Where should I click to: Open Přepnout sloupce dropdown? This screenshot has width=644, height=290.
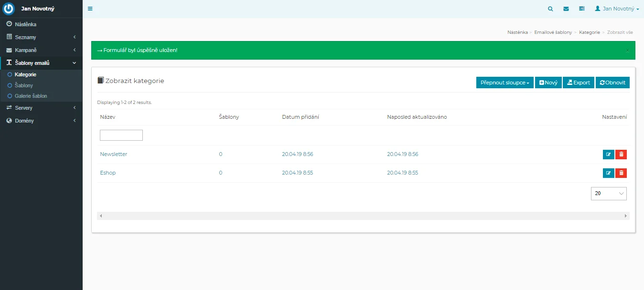[504, 83]
